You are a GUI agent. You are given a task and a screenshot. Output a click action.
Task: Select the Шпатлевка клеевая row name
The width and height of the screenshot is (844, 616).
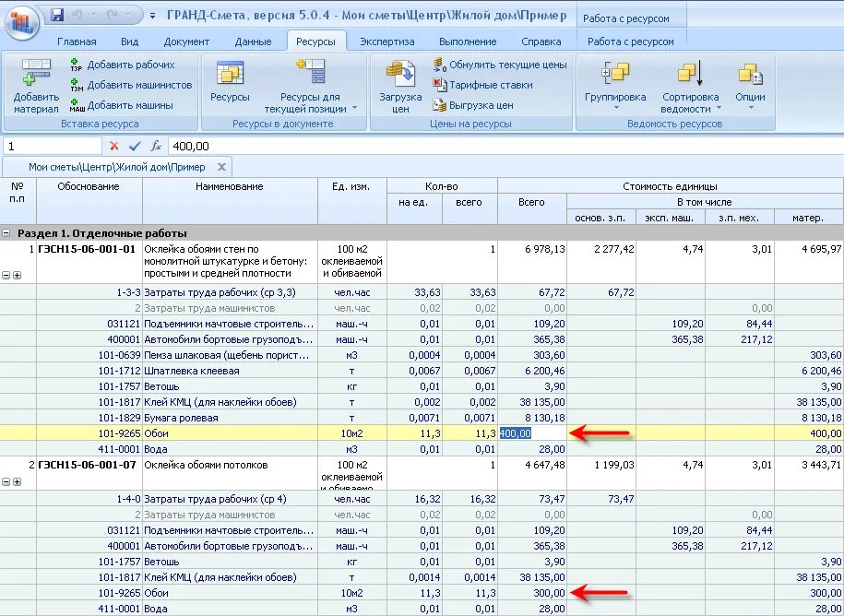(x=192, y=371)
